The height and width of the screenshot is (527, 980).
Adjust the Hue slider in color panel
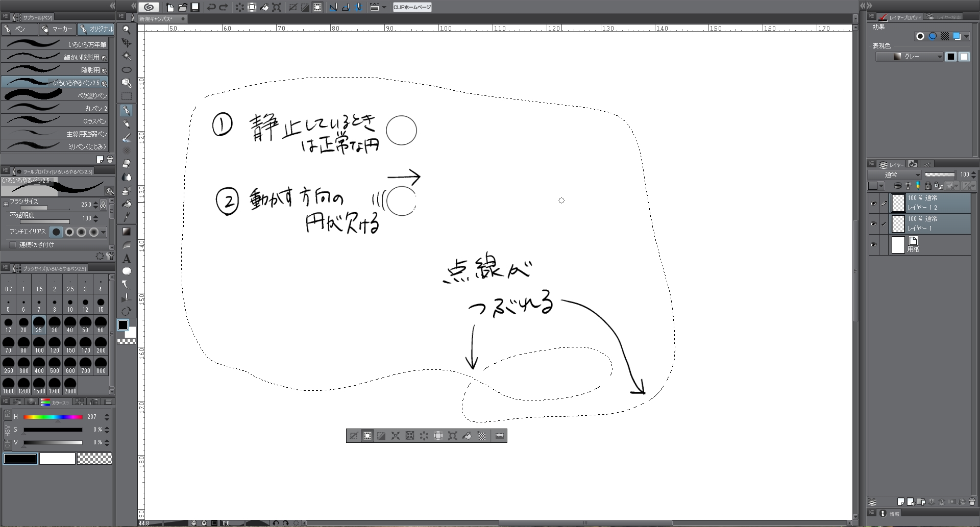point(53,417)
